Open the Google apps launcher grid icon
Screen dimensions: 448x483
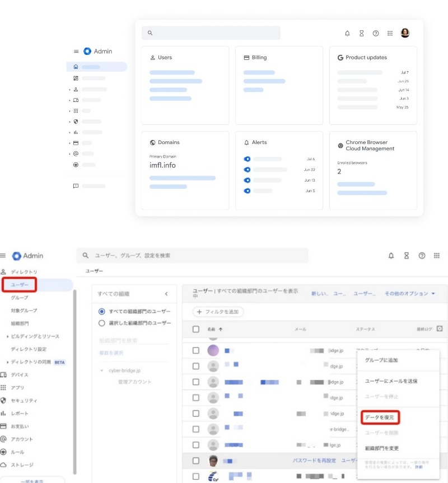[436, 256]
